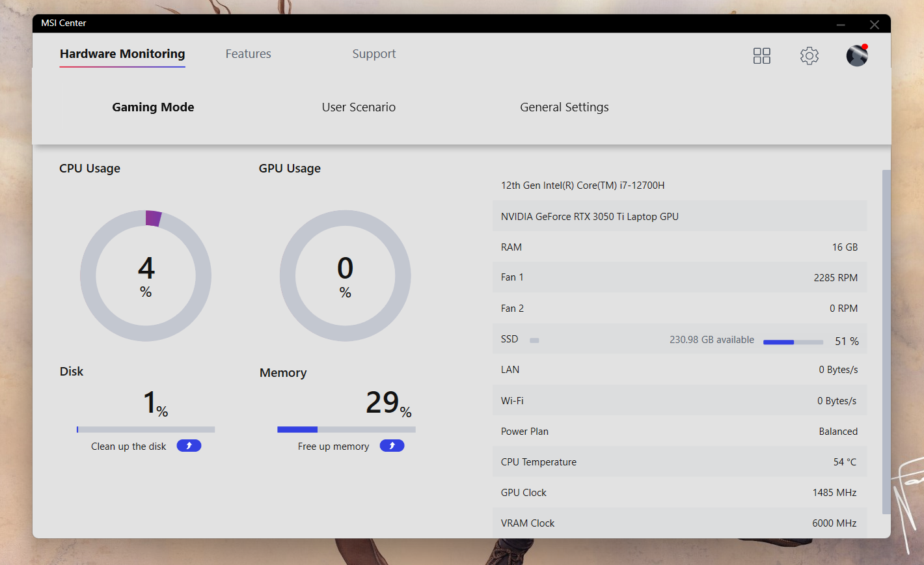Viewport: 924px width, 565px height.
Task: Click the 'CPU Usage' heading
Action: pos(90,169)
